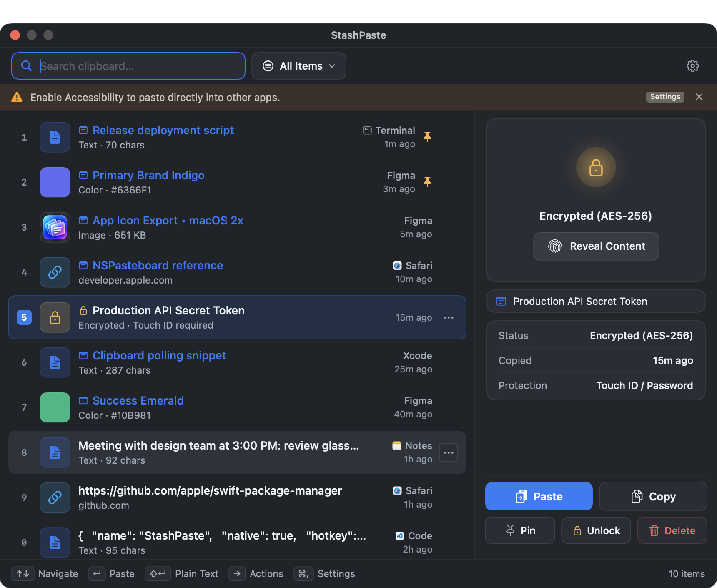Click the NSPasteboard reference link icon
The width and height of the screenshot is (717, 588).
coord(55,272)
